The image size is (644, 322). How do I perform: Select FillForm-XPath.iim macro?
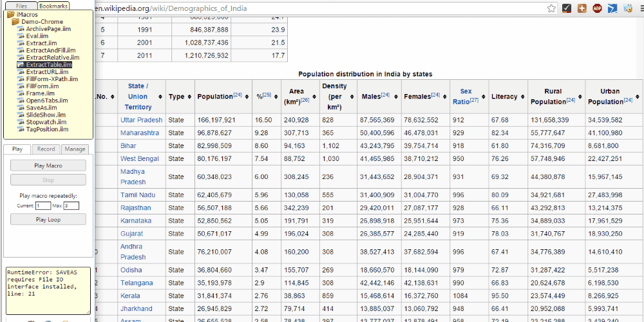coord(52,79)
